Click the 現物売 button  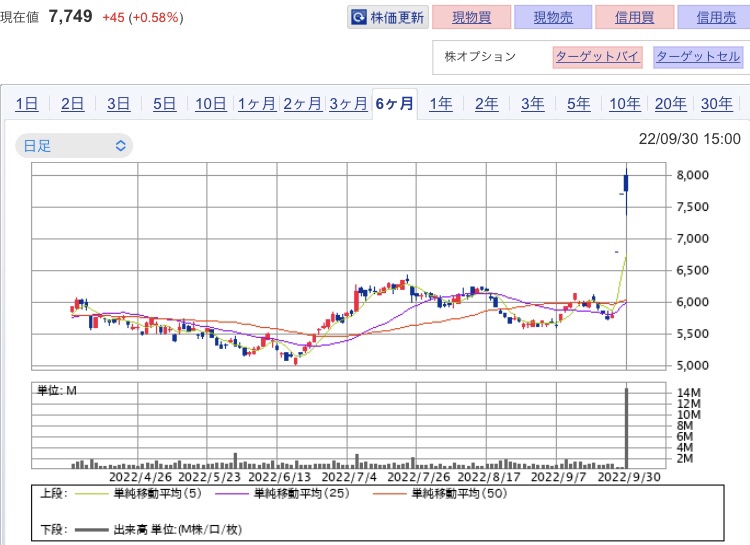553,17
